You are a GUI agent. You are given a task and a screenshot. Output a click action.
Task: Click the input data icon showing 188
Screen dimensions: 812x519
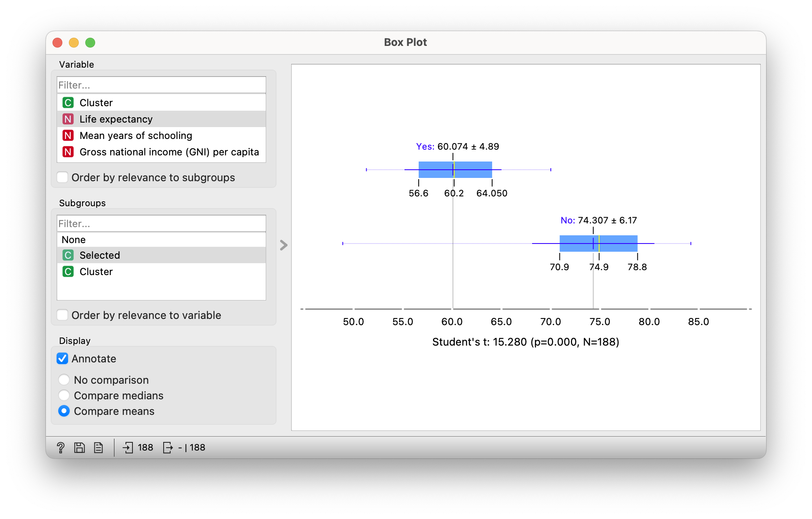pyautogui.click(x=128, y=447)
